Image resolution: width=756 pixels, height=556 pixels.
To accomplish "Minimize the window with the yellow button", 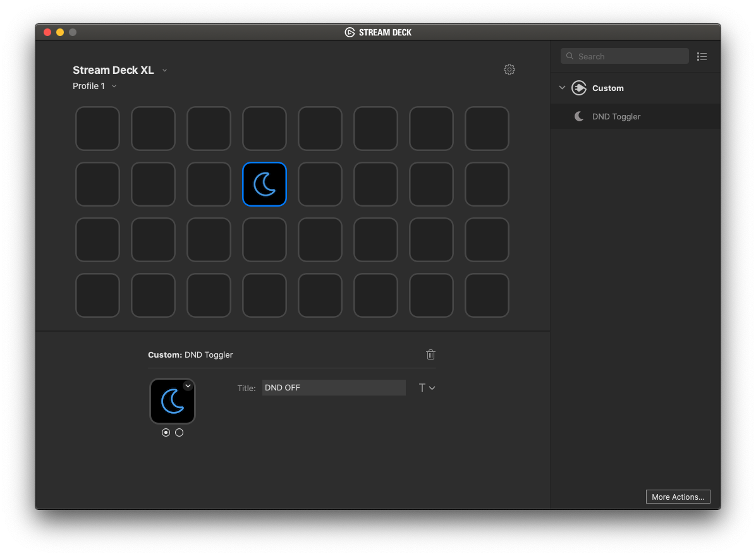I will [60, 32].
